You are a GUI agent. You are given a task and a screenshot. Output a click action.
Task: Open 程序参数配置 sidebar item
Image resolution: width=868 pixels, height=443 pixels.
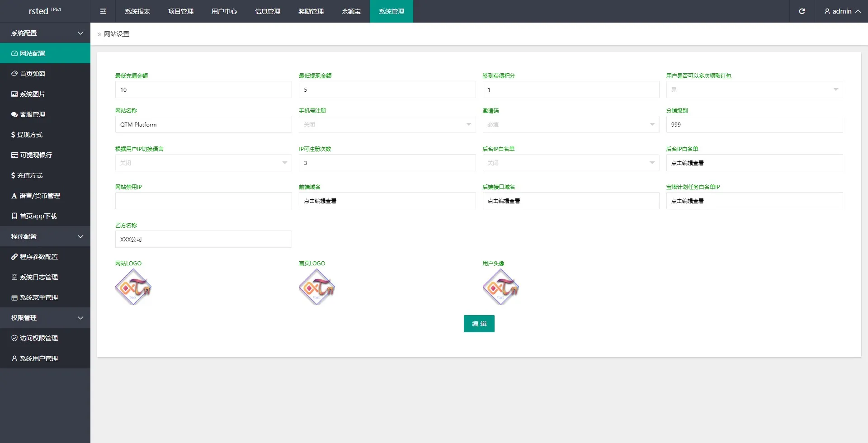point(39,257)
